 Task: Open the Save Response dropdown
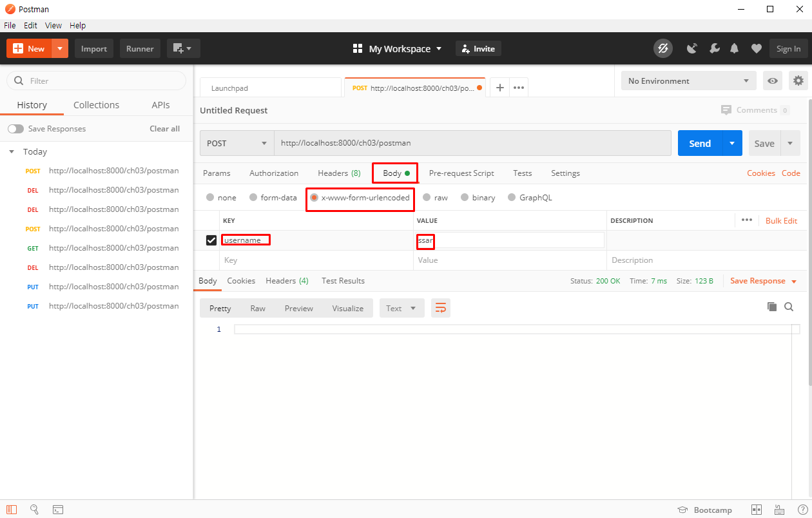(x=764, y=281)
